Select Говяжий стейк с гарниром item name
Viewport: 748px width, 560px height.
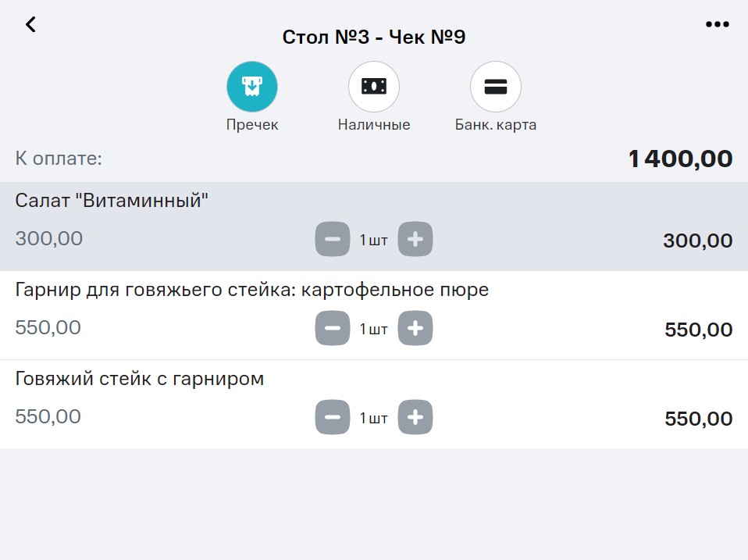click(x=140, y=379)
